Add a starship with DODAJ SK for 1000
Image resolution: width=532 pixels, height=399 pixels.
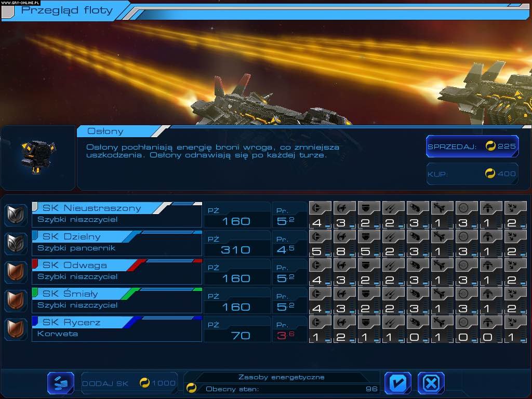(129, 383)
